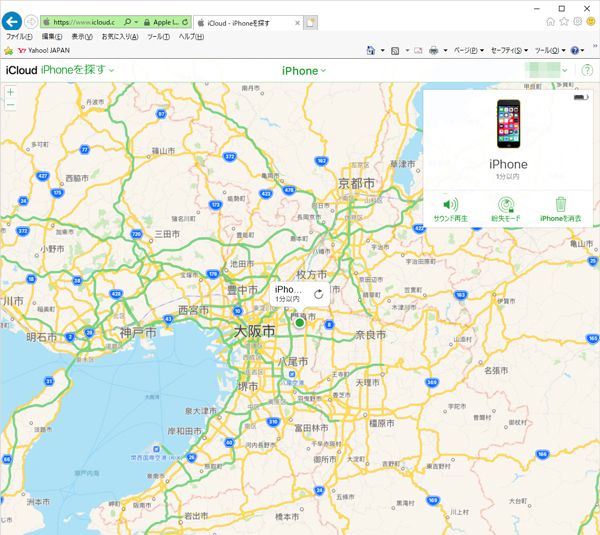600x535 pixels.
Task: Open the iPhone device list dropdown
Action: pos(304,71)
